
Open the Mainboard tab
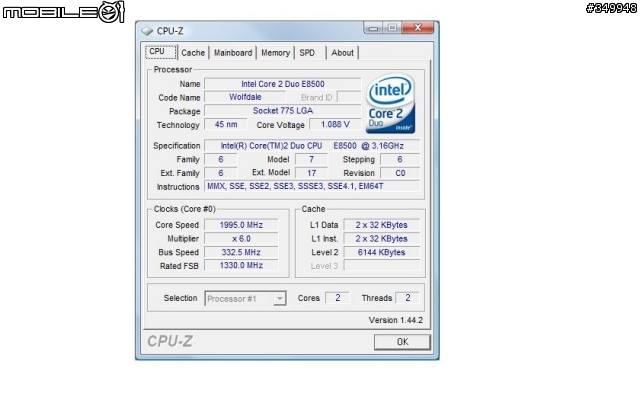coord(233,53)
